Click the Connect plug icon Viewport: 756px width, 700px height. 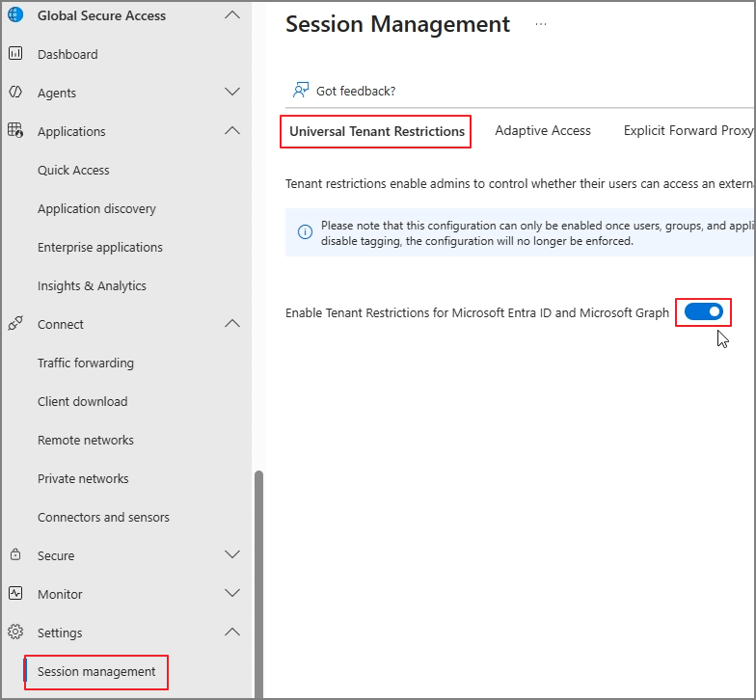click(15, 323)
